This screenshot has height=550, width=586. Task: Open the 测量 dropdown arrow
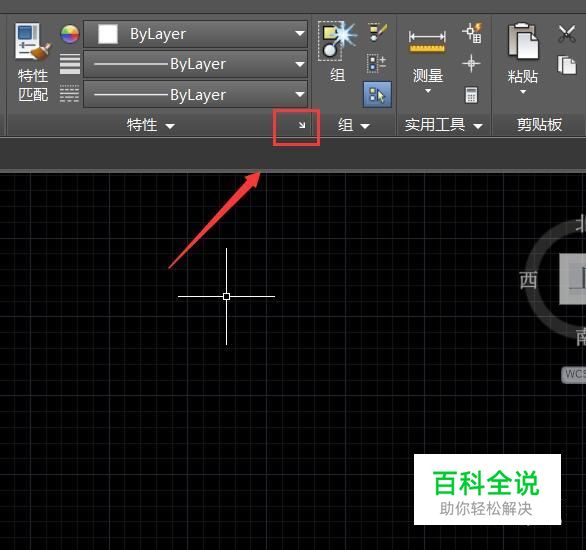click(x=428, y=91)
